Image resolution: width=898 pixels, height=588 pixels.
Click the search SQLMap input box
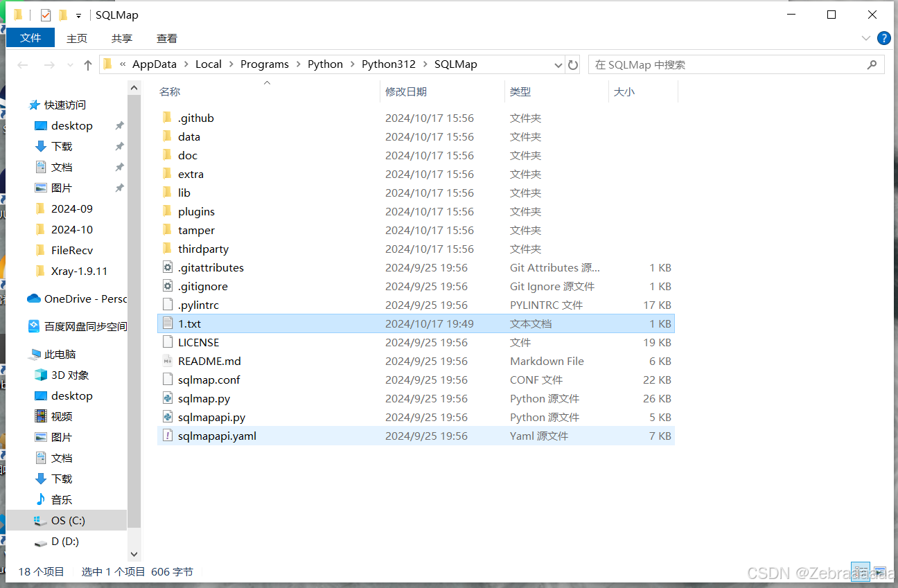pyautogui.click(x=726, y=64)
